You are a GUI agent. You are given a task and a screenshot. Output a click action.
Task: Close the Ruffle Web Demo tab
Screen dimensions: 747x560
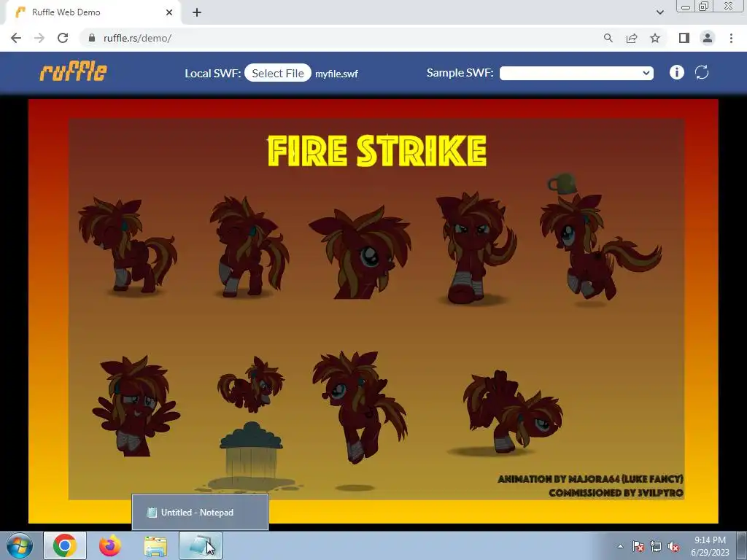(x=169, y=12)
